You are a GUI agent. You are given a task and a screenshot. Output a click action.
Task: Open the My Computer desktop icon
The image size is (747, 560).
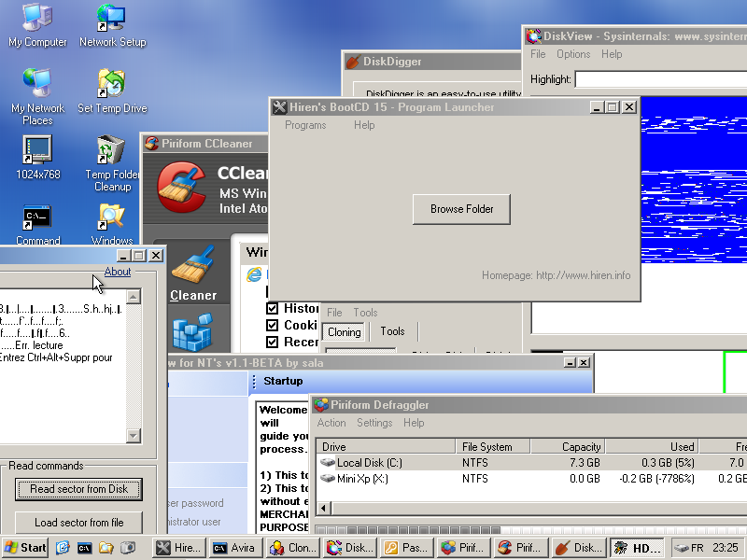pos(37,25)
